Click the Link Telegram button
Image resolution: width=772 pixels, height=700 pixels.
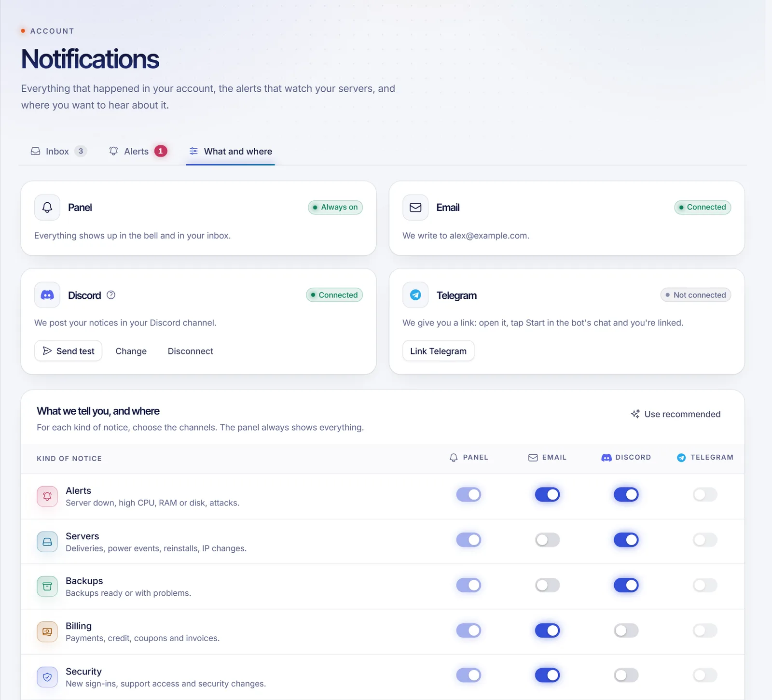tap(439, 351)
